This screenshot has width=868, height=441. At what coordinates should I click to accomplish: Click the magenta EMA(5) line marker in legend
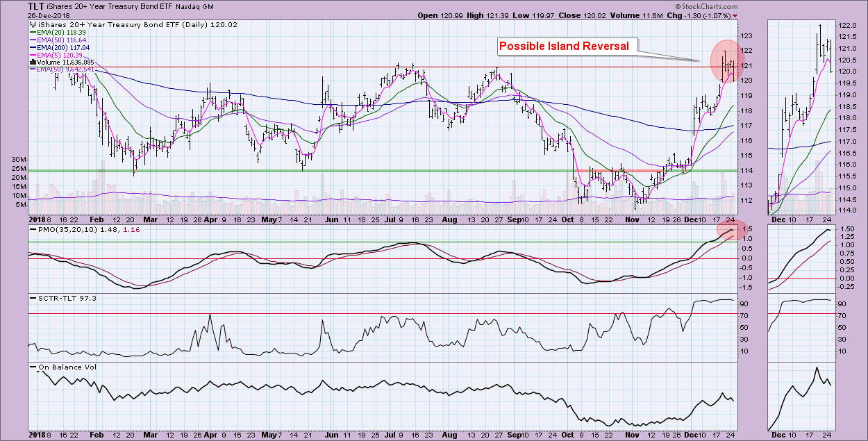point(32,55)
